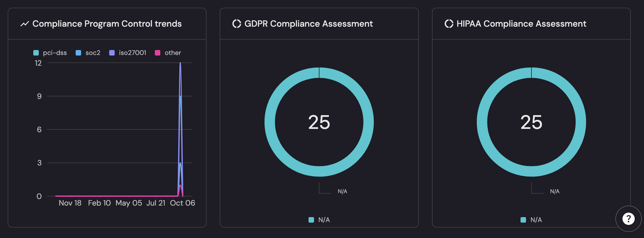
Task: Open the help question mark button
Action: point(628,219)
